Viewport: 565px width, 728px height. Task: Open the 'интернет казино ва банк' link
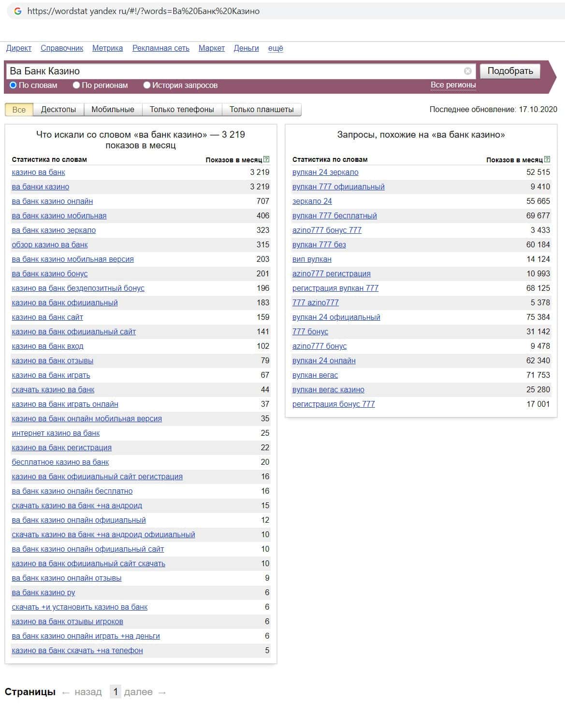(56, 433)
